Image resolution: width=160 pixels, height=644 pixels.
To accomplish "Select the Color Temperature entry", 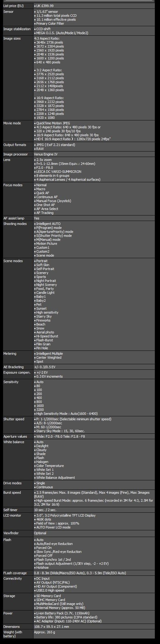I will [x=50, y=466].
